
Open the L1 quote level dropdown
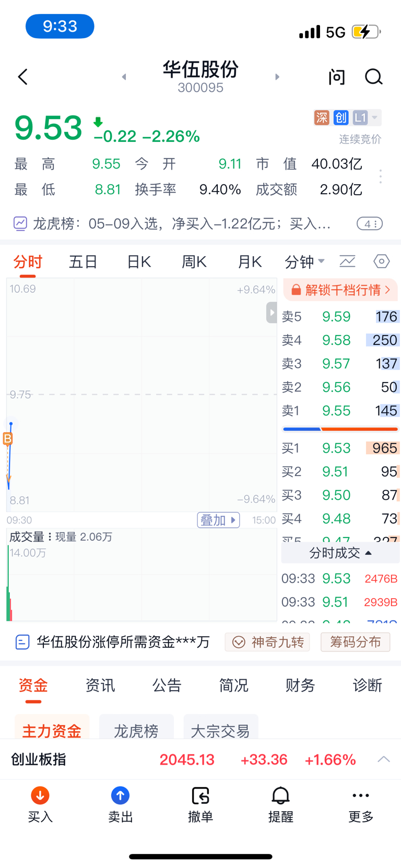pos(367,117)
